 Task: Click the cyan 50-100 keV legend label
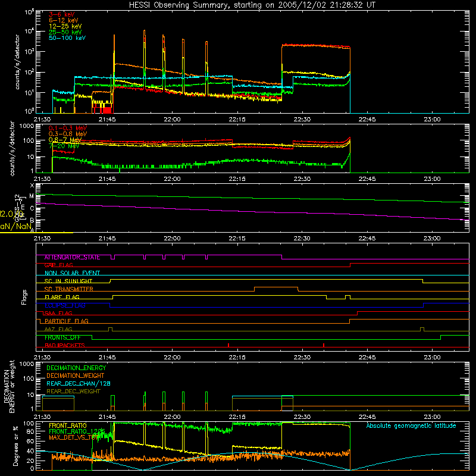point(67,38)
